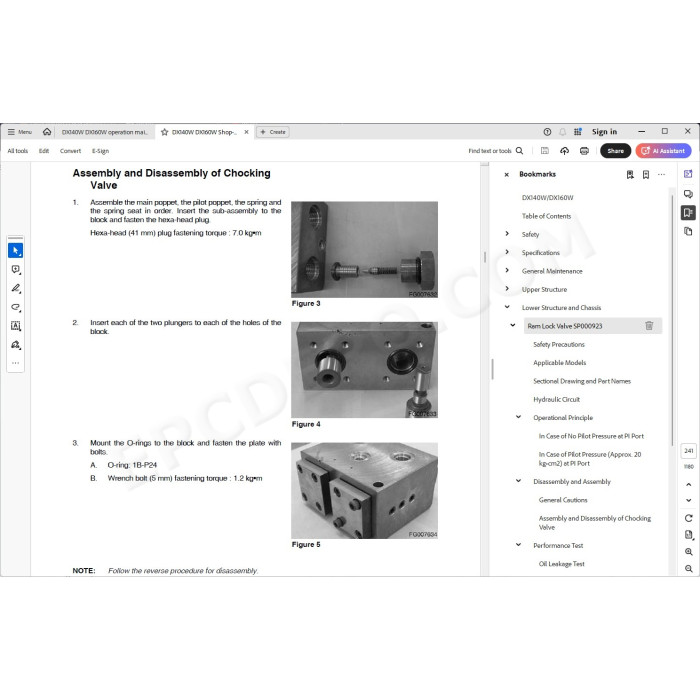Choose the Highlight pen tool

16,288
